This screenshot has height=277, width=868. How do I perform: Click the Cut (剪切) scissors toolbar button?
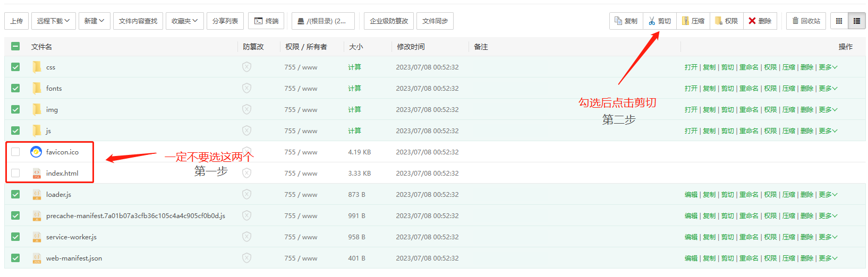click(x=659, y=21)
